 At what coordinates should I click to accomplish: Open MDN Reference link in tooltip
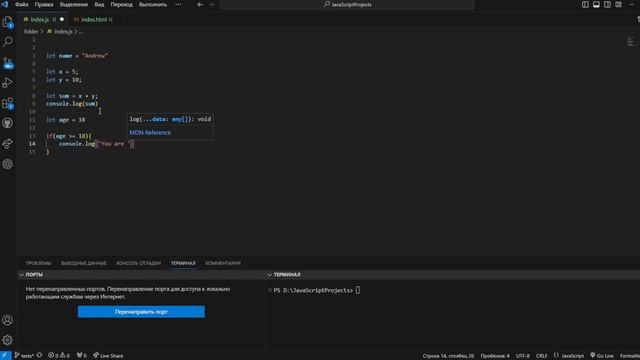150,133
